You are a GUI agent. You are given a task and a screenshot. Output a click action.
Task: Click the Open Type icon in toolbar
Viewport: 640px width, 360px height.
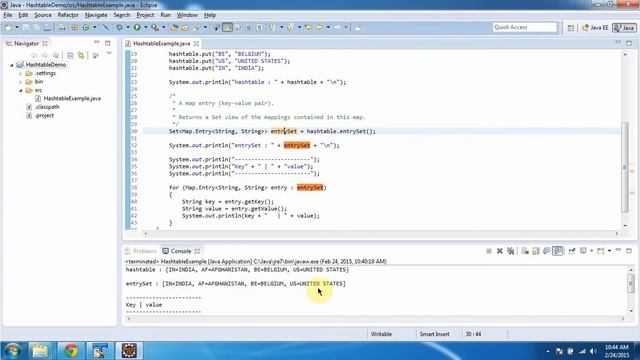[174, 28]
